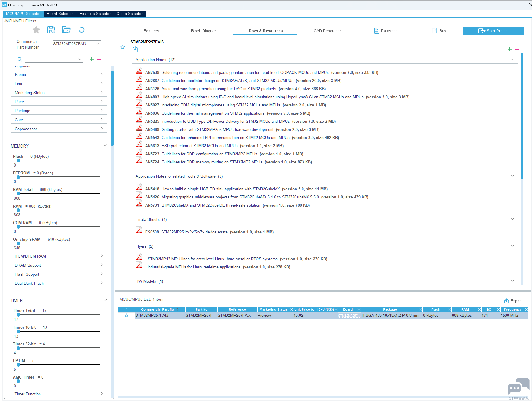
Task: Click the favorites star icon in filters
Action: [36, 30]
